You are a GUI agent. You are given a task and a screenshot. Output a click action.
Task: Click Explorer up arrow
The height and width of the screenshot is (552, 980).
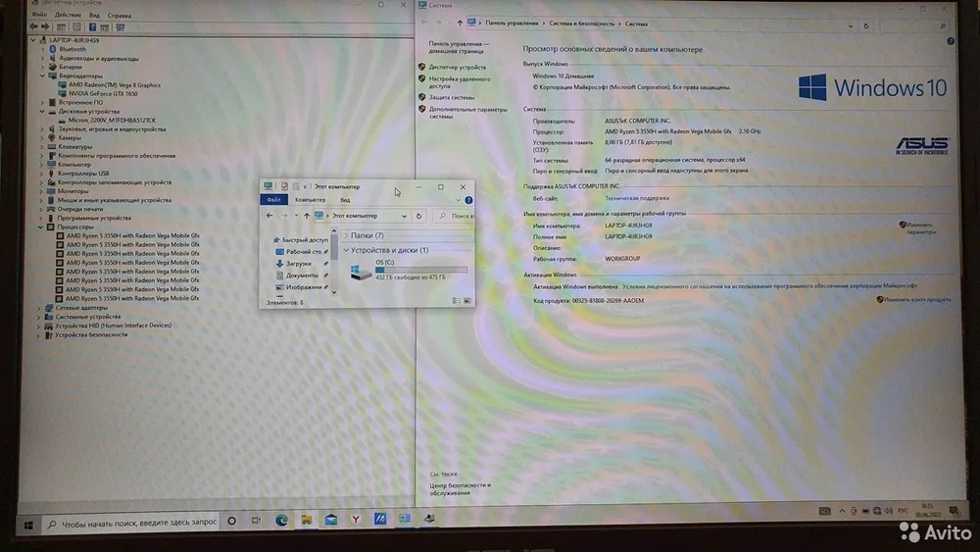(306, 216)
